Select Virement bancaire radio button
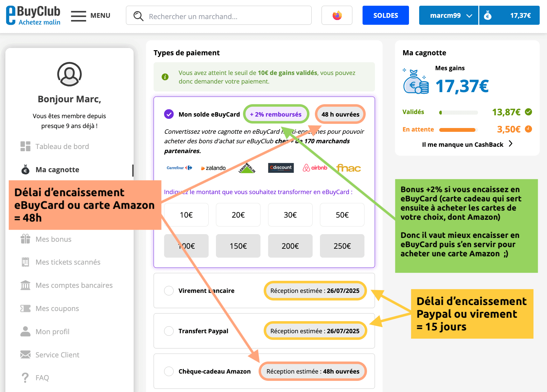 [169, 291]
